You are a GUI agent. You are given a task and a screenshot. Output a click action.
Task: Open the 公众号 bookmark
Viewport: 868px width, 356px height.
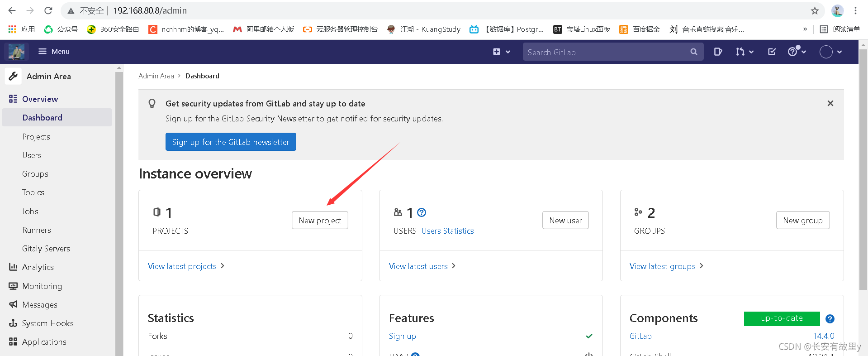click(61, 29)
